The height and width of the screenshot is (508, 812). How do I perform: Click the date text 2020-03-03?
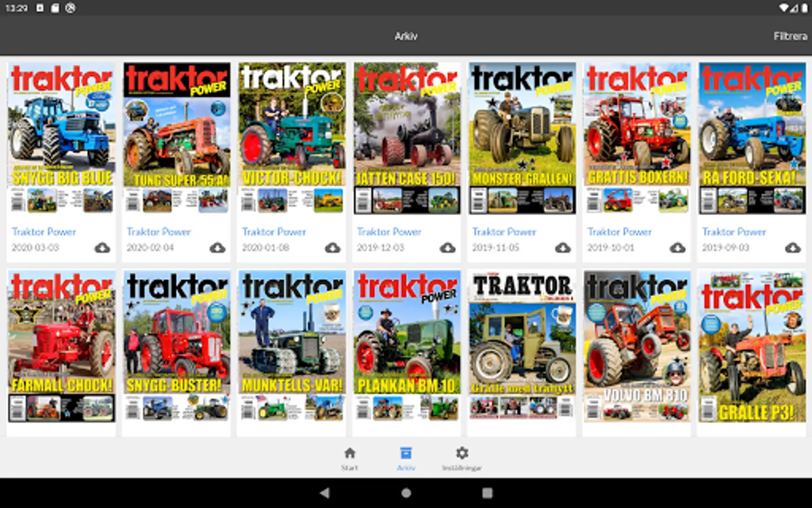pyautogui.click(x=36, y=248)
